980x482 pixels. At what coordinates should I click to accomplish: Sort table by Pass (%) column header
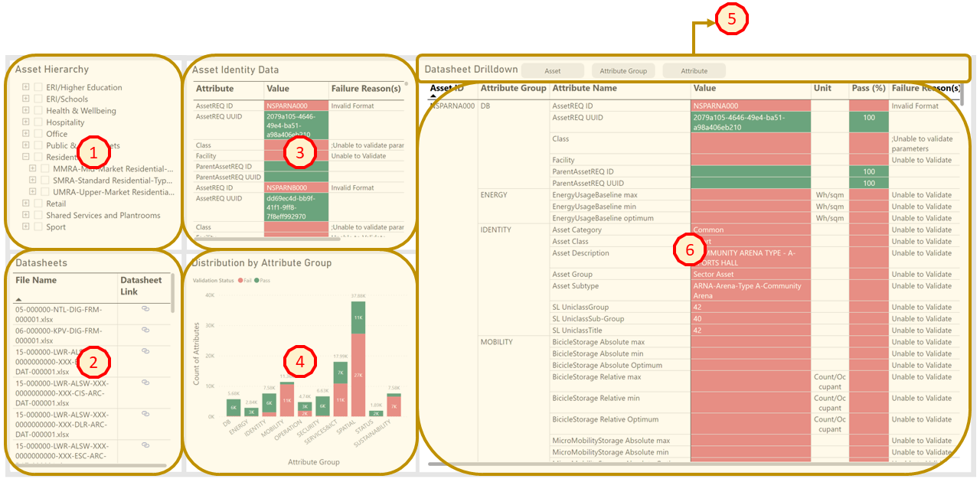pyautogui.click(x=868, y=88)
